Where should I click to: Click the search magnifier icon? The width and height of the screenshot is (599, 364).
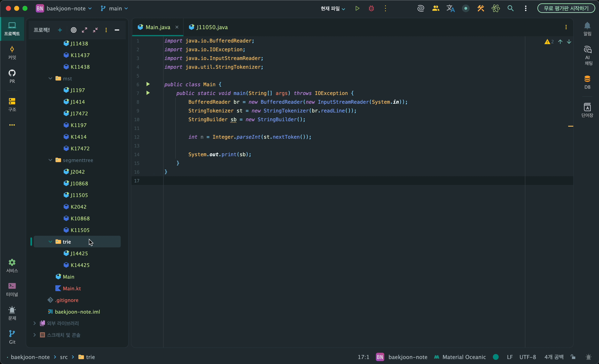[511, 9]
